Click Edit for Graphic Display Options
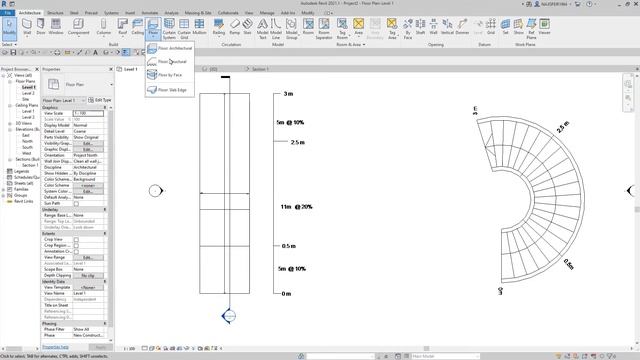The width and height of the screenshot is (640, 360). coord(88,149)
